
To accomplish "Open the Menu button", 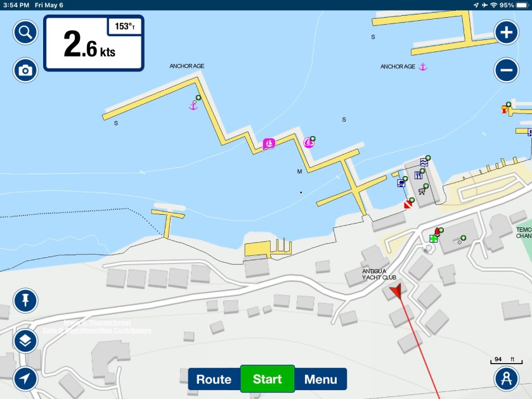I will pyautogui.click(x=321, y=379).
